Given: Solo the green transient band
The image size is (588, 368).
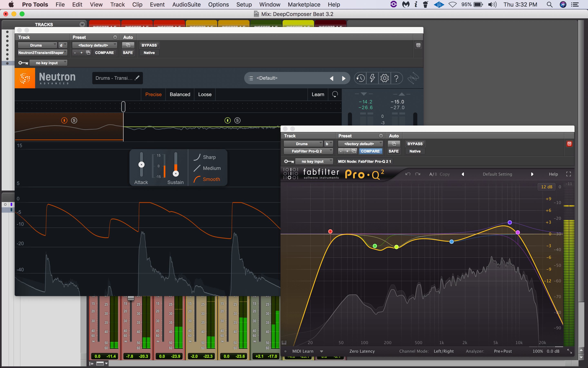Looking at the screenshot, I should pos(237,120).
